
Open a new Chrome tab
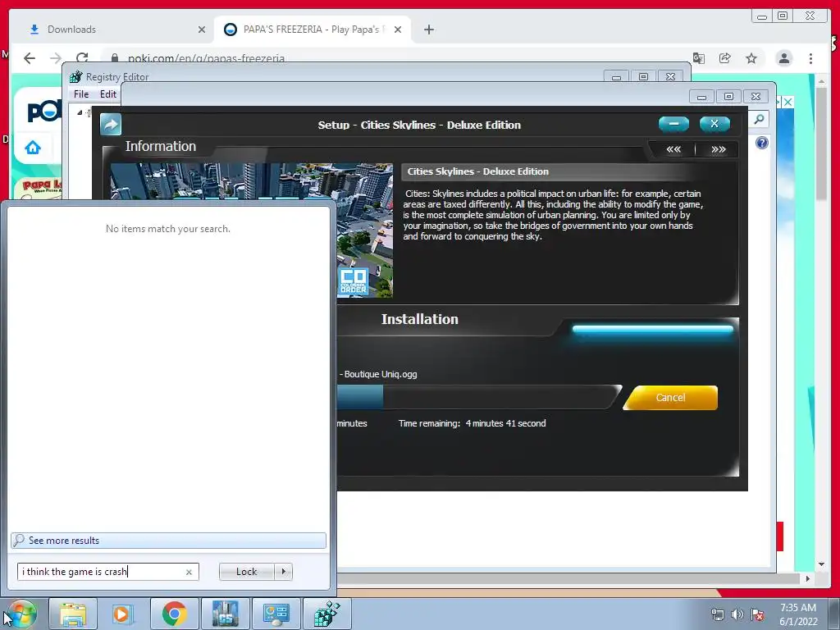(x=428, y=30)
